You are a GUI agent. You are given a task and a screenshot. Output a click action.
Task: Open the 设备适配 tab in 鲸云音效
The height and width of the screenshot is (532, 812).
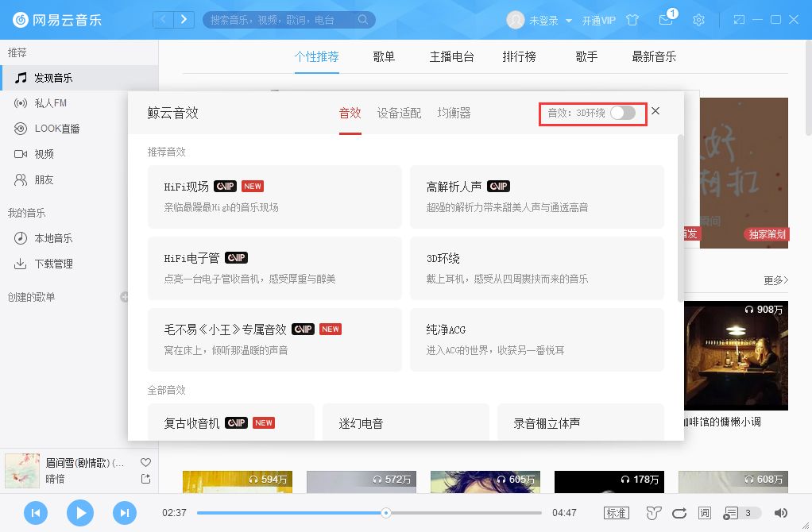tap(400, 114)
